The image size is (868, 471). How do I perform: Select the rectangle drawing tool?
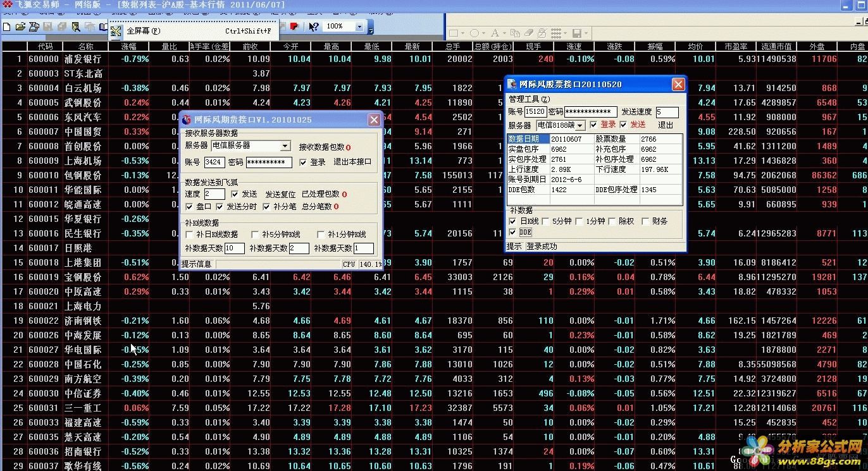point(453,33)
